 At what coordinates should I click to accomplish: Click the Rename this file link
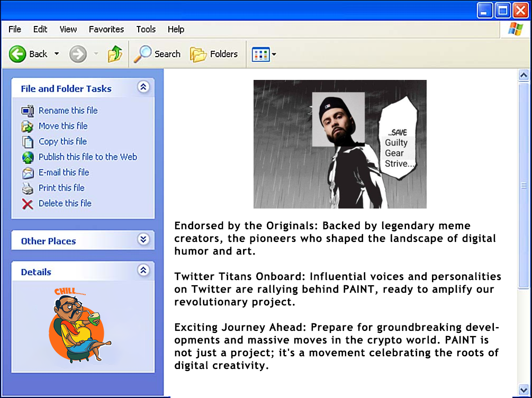[68, 111]
